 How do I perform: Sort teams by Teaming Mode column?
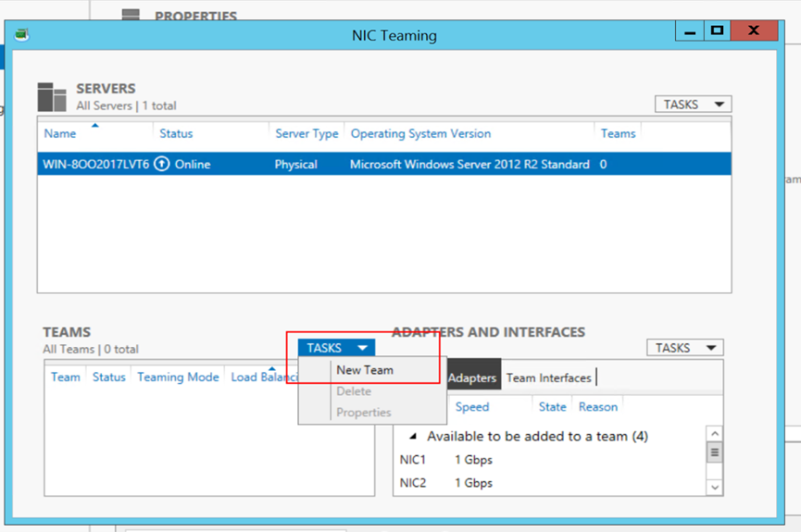(x=178, y=377)
